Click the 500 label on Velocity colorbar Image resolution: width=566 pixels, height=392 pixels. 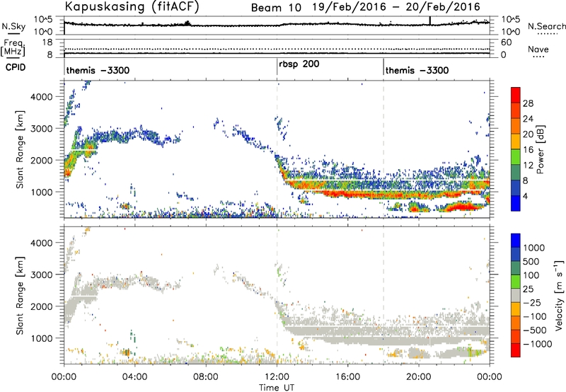533,262
